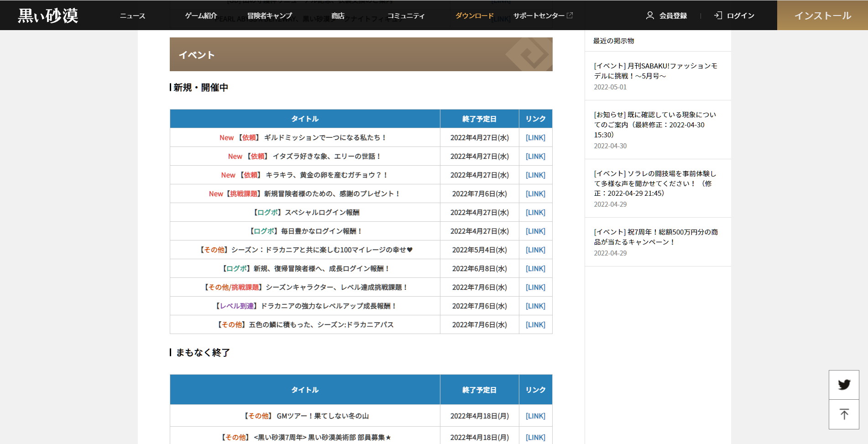The image size is (868, 444).
Task: Open the 月刊SABAKU!ファッションモデル post
Action: pyautogui.click(x=655, y=71)
